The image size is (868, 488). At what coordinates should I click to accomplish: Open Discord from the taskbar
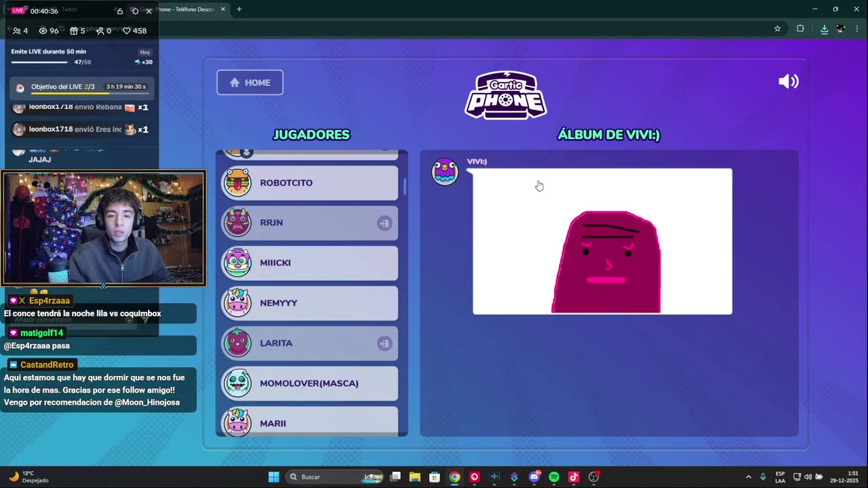click(534, 476)
